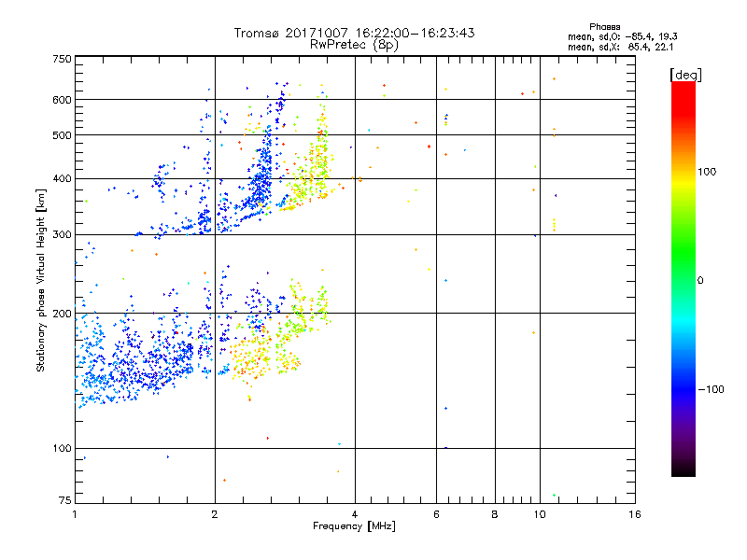This screenshot has height=560, width=747.
Task: Click the y-axis label 'Stationary phase Virtual Height [km]'
Action: tap(40, 280)
